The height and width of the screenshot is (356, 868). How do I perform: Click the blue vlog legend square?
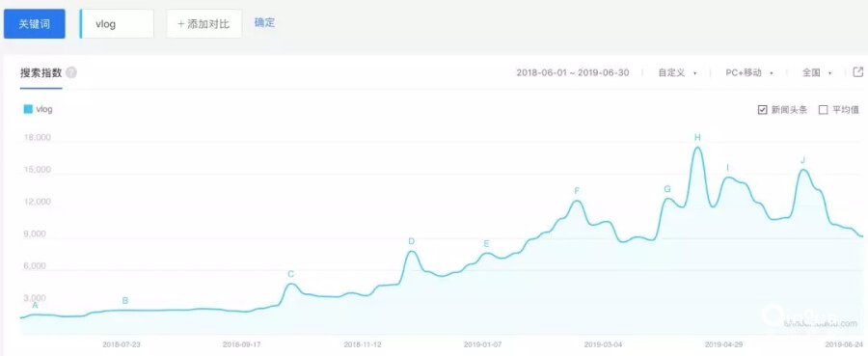pyautogui.click(x=28, y=109)
